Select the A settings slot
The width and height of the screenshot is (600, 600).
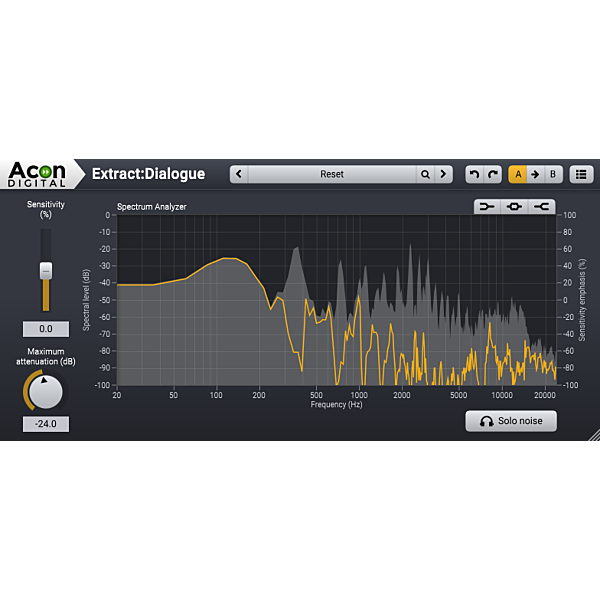(x=518, y=174)
